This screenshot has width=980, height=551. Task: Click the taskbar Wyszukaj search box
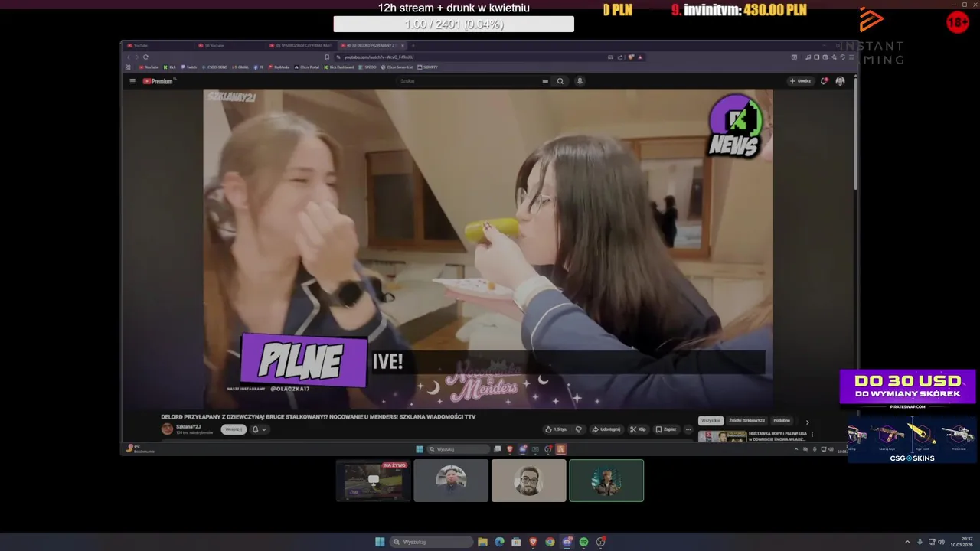click(x=431, y=542)
